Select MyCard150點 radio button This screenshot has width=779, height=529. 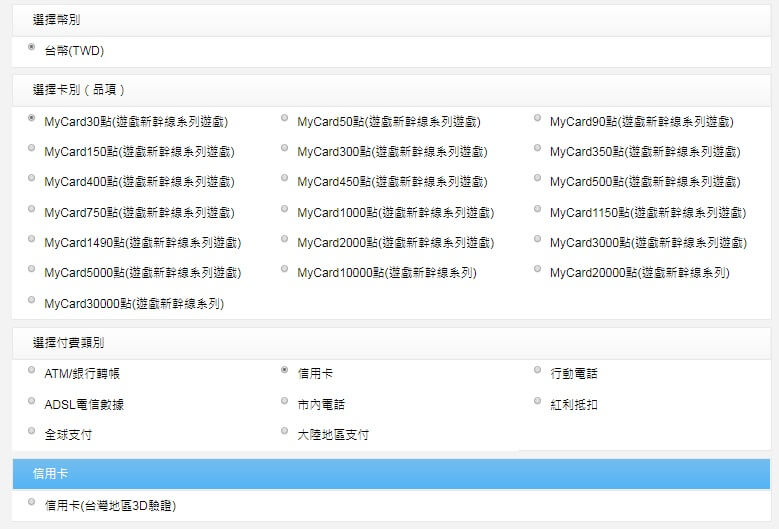tap(31, 148)
